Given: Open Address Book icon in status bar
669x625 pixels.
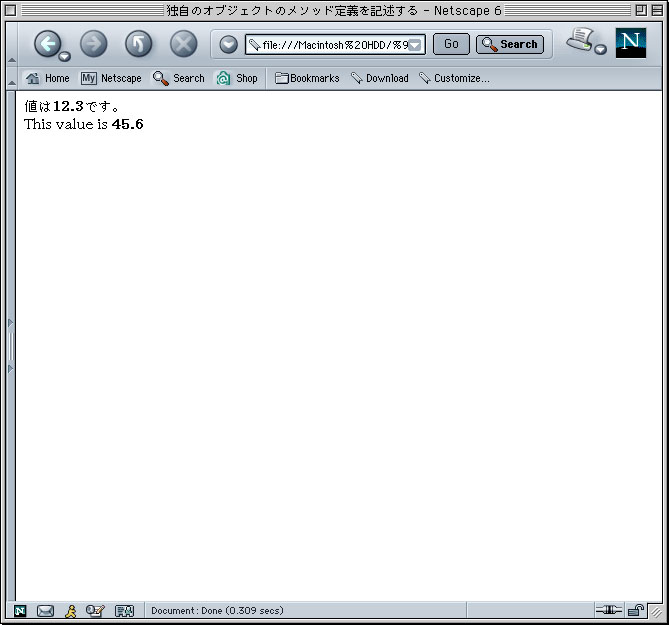Looking at the screenshot, I should [125, 611].
